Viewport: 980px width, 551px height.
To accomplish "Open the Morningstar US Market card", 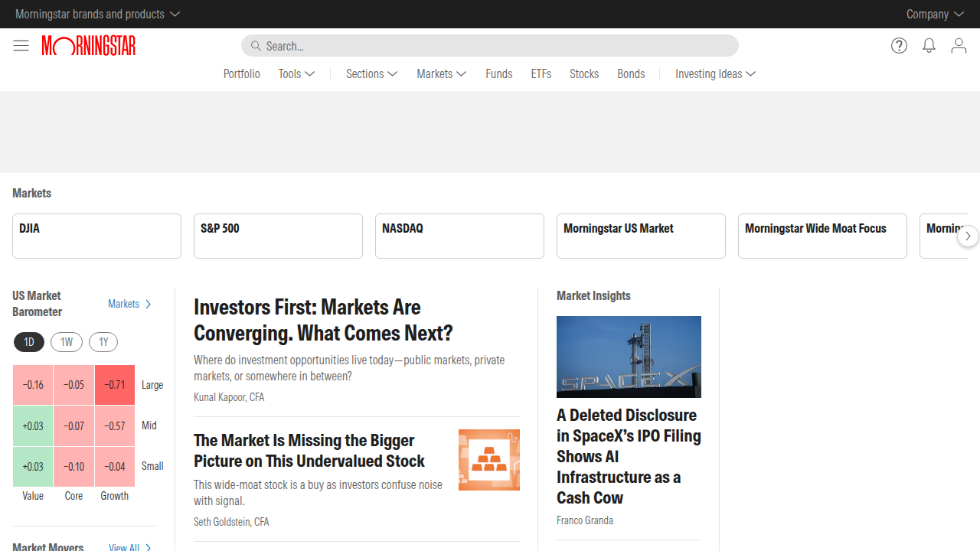I will [x=641, y=236].
